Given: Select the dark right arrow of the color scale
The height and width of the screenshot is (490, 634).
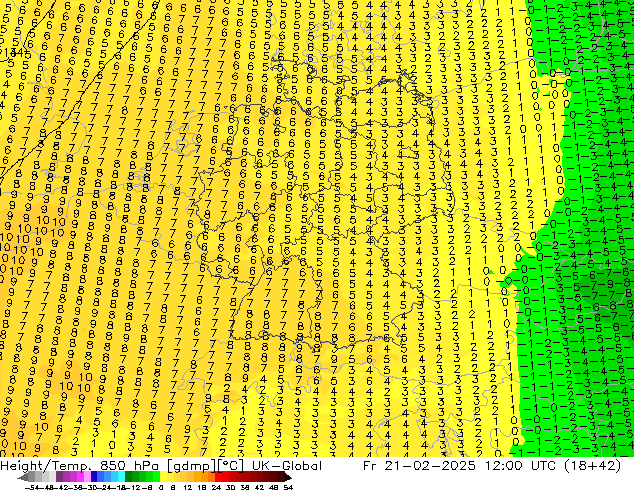Looking at the screenshot, I should pos(288,477).
